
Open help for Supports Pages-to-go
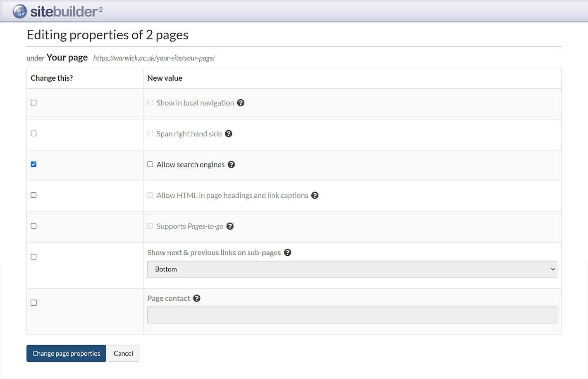pos(230,226)
